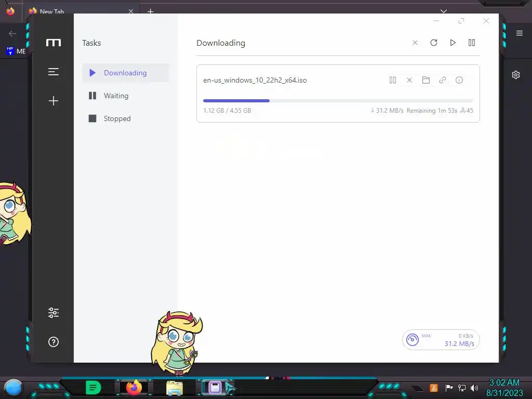Click the iso download progress bar

pos(338,101)
